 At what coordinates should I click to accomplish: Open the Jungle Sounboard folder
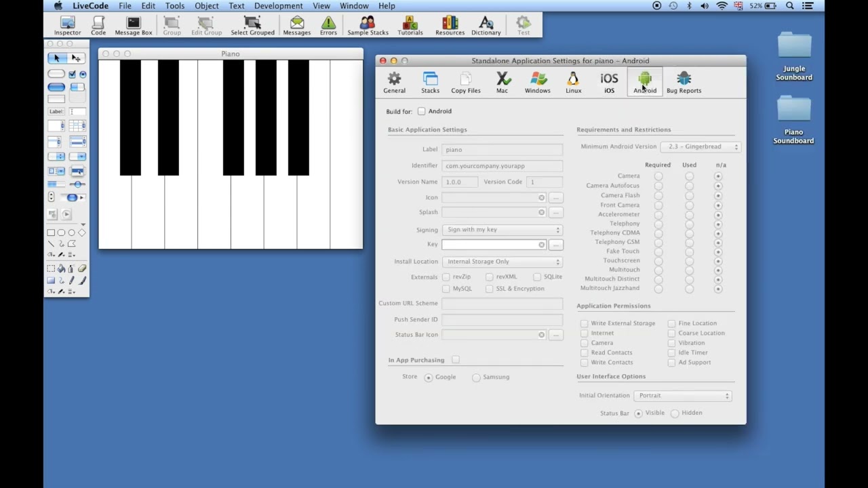click(x=794, y=57)
